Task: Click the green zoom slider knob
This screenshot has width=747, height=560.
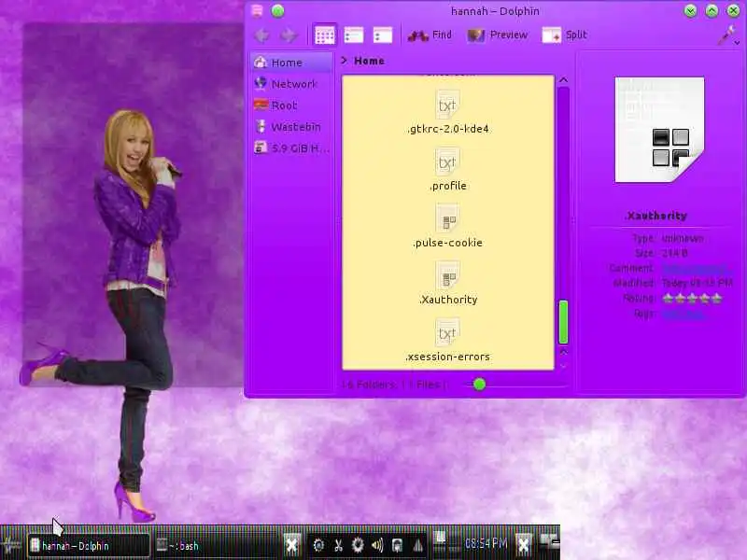Action: click(x=480, y=385)
